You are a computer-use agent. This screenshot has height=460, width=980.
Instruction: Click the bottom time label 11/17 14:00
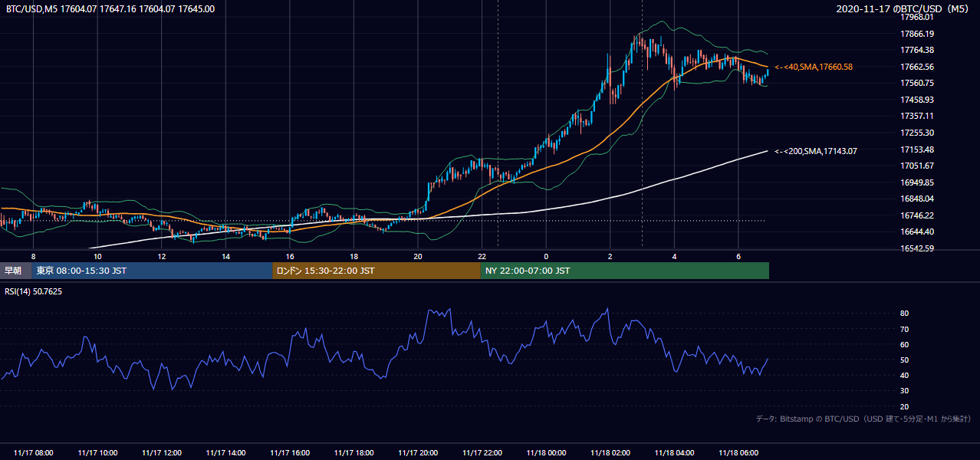225,452
